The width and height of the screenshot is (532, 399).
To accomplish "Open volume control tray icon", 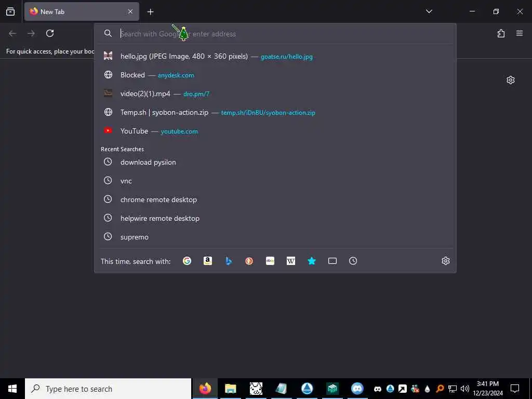I will 464,389.
